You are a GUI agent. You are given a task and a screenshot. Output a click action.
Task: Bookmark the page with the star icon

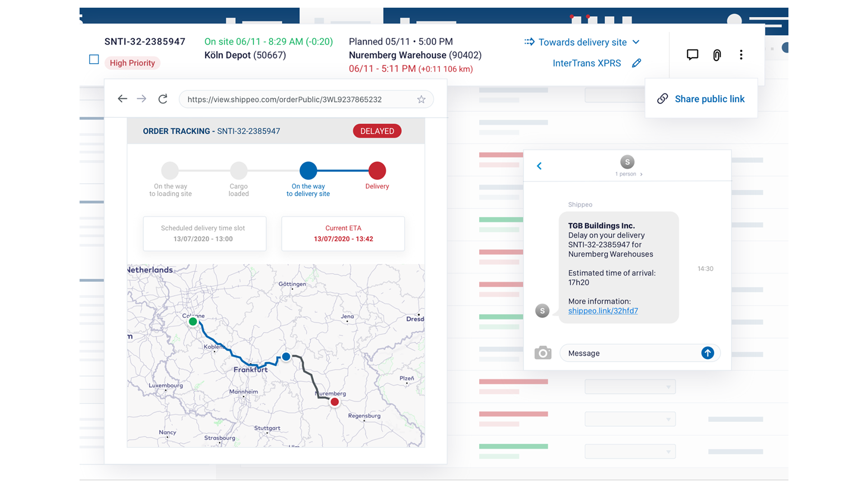coord(421,99)
